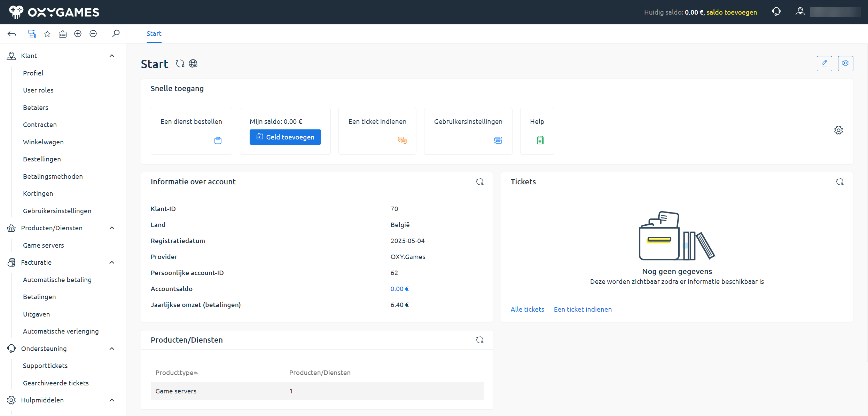
Task: Switch to the Start tab
Action: [x=154, y=33]
